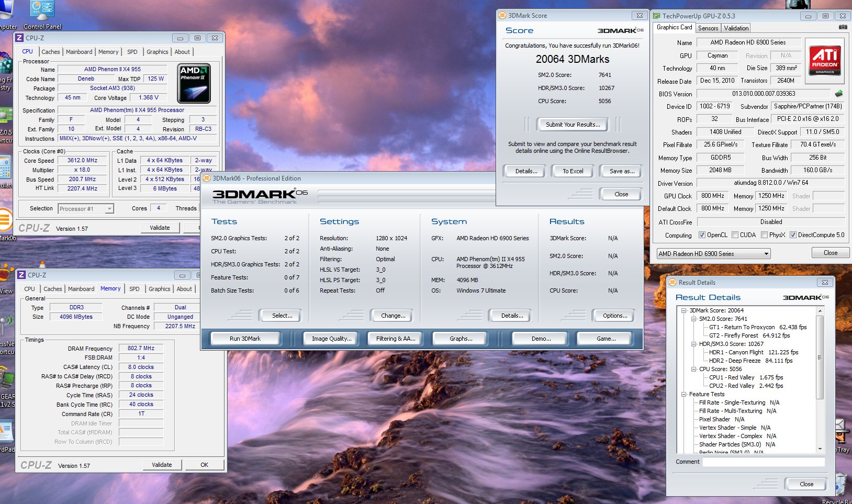Screen dimensions: 852x504
Task: Collapse the Feature Tests tree node
Action: [684, 394]
